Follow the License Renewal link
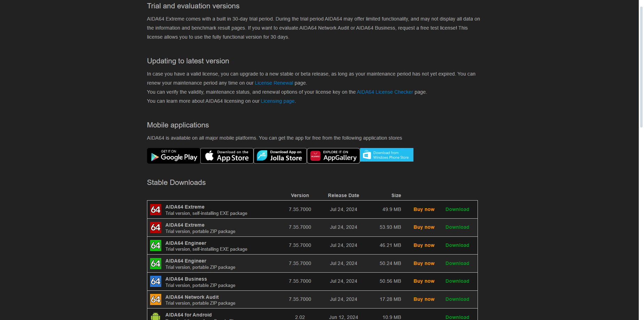Viewport: 644px width, 320px height. click(x=274, y=83)
